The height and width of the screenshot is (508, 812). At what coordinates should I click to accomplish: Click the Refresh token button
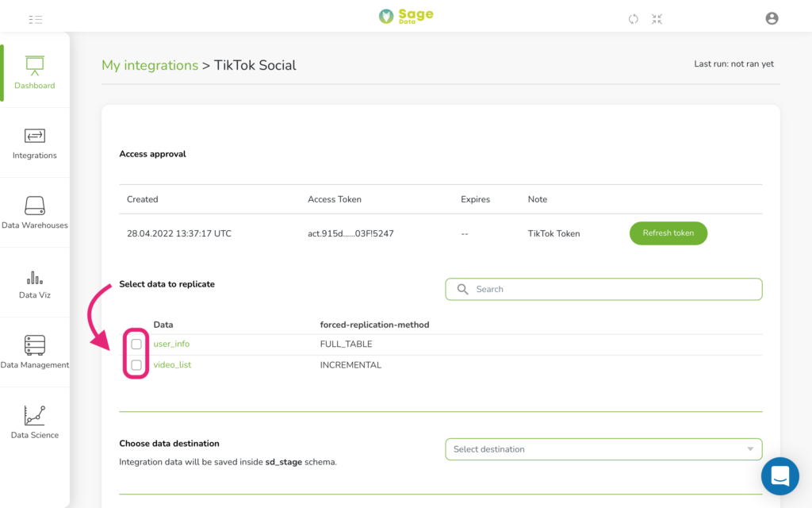(668, 233)
